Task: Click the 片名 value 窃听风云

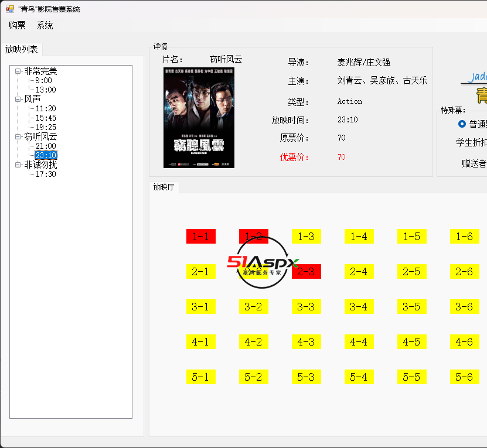Action: tap(226, 59)
